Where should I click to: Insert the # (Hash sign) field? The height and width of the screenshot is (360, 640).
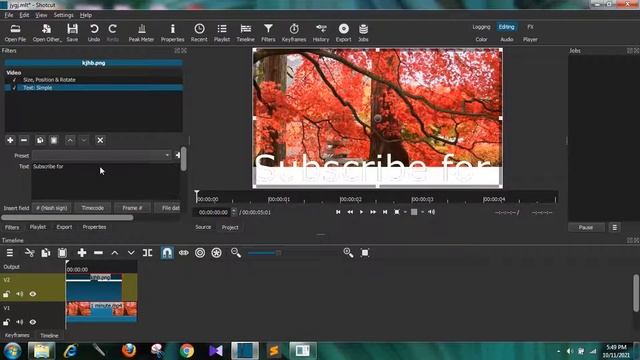coord(51,208)
